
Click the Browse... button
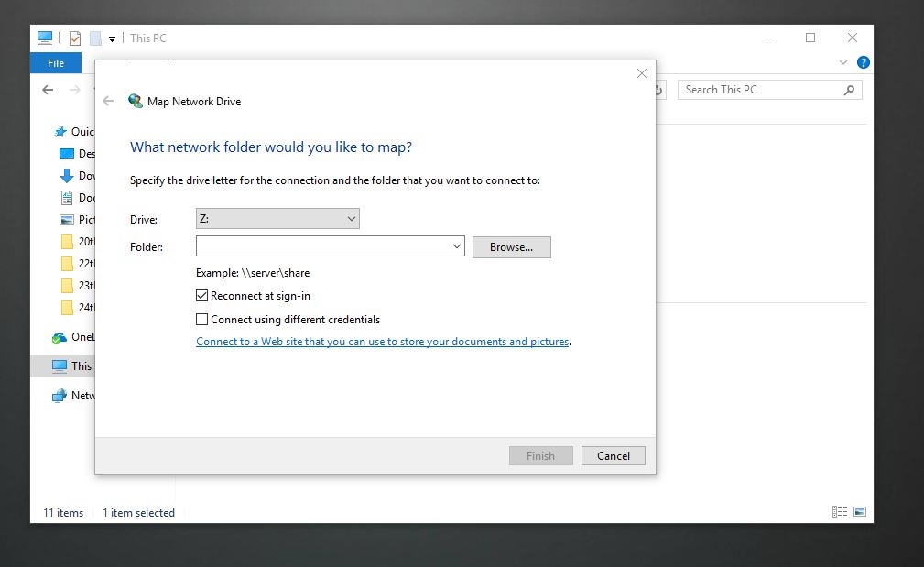pyautogui.click(x=512, y=247)
